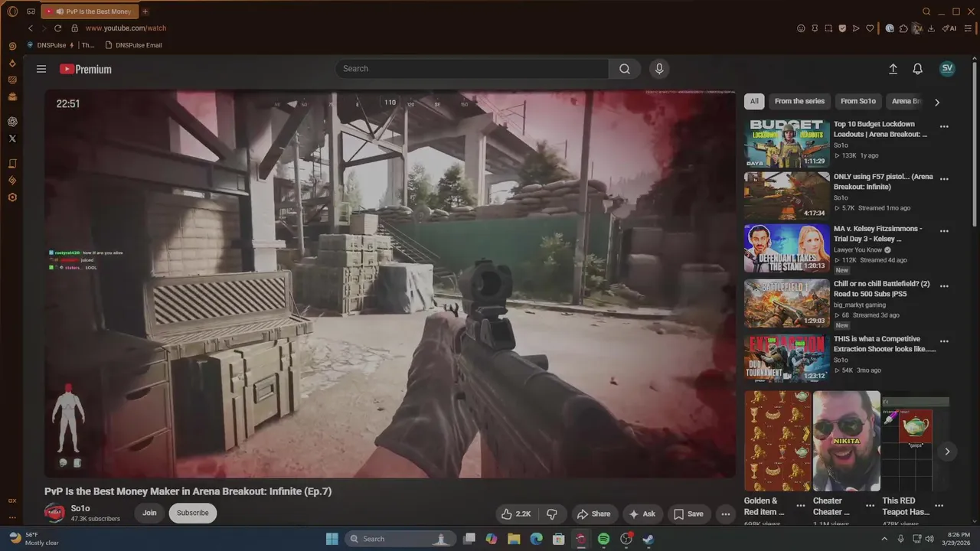Open more actions for Competitive Extraction Shooter video
Screen dimensions: 980x551
pos(944,341)
